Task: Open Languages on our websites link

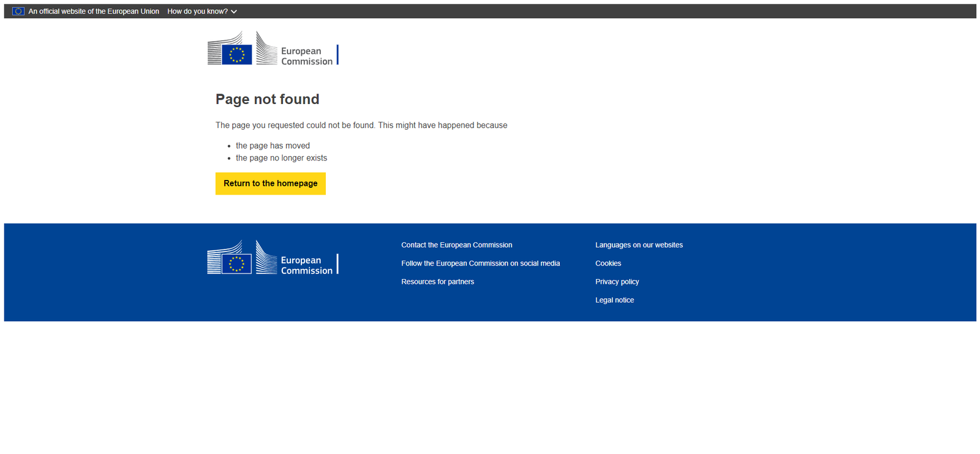Action: (639, 245)
